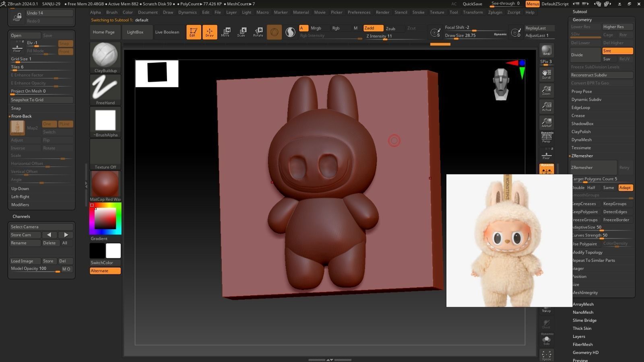Click the LightBox button
The height and width of the screenshot is (362, 644).
135,32
